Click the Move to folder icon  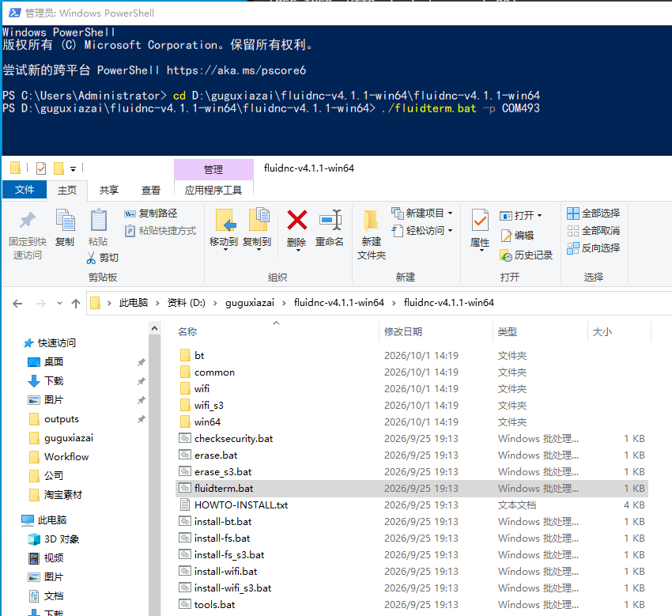point(225,221)
